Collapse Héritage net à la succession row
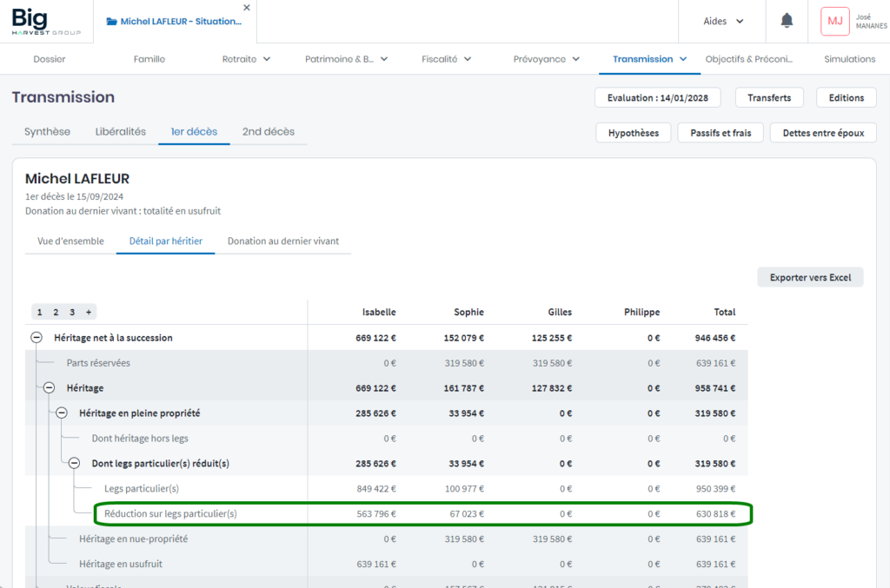The width and height of the screenshot is (890, 588). (37, 338)
